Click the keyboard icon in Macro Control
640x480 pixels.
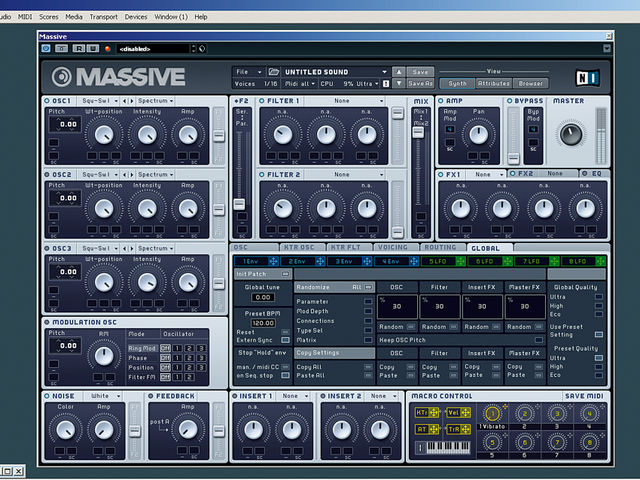[x=442, y=448]
